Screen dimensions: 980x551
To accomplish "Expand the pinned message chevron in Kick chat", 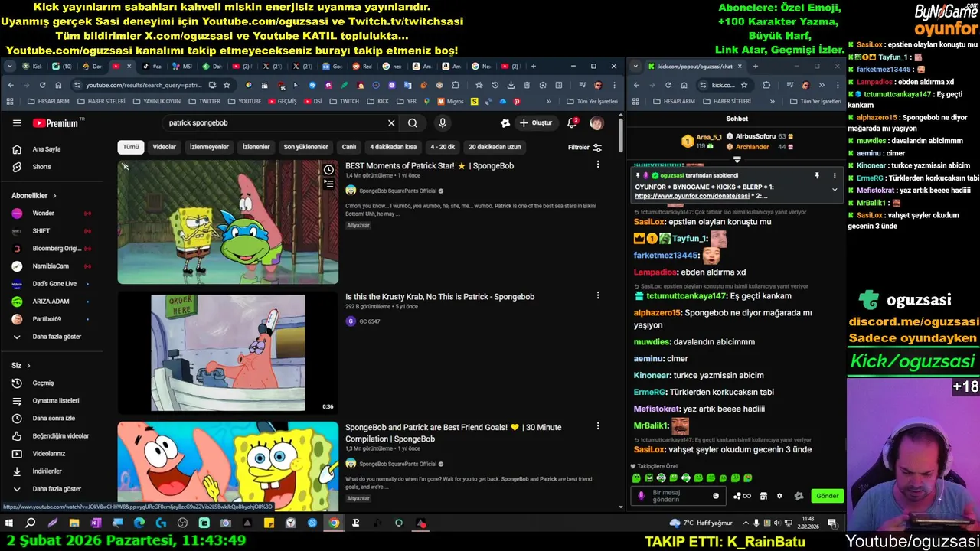I will point(835,189).
